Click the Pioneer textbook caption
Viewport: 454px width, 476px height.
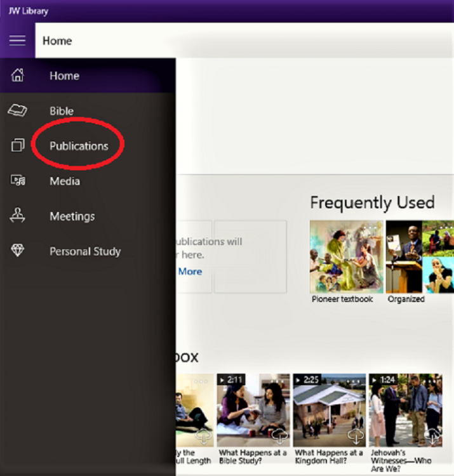pos(342,299)
